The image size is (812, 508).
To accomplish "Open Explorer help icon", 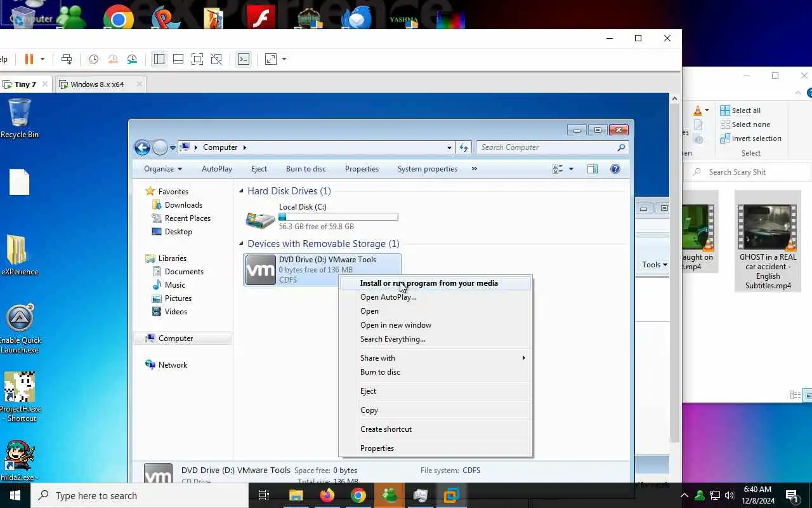I will tap(615, 169).
